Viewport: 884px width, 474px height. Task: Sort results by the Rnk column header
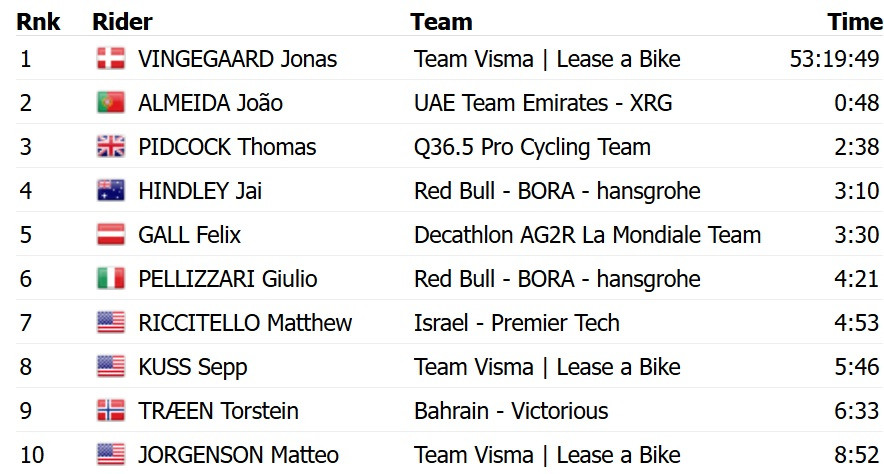(38, 21)
